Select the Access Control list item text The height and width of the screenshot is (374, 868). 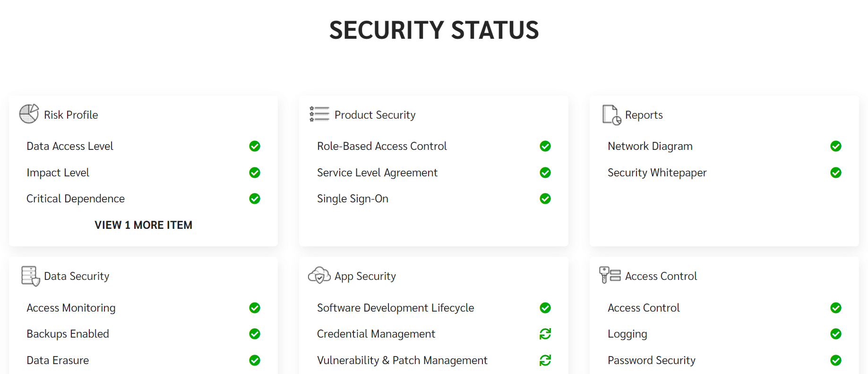(x=644, y=308)
